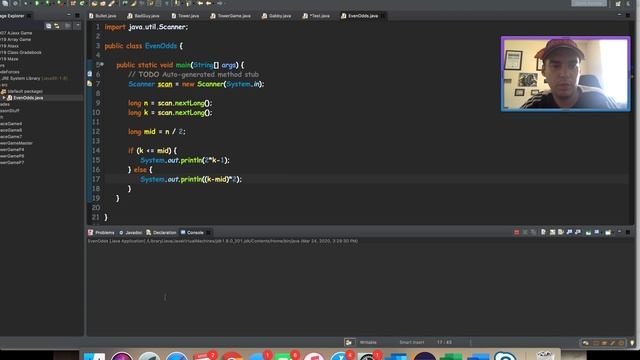Toggle Word Wrap in console toolbar
640x360 pixels.
click(561, 232)
